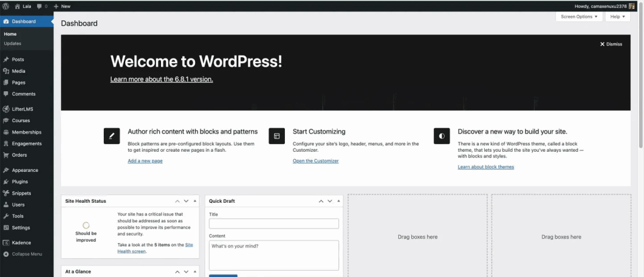
Task: Click the Settings sliders icon
Action: tap(6, 228)
